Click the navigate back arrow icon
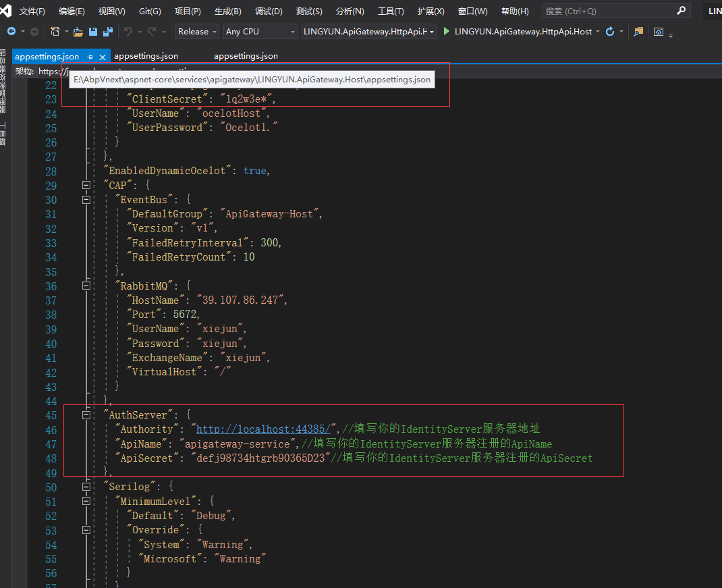Screen dimensions: 722x588 [11, 31]
